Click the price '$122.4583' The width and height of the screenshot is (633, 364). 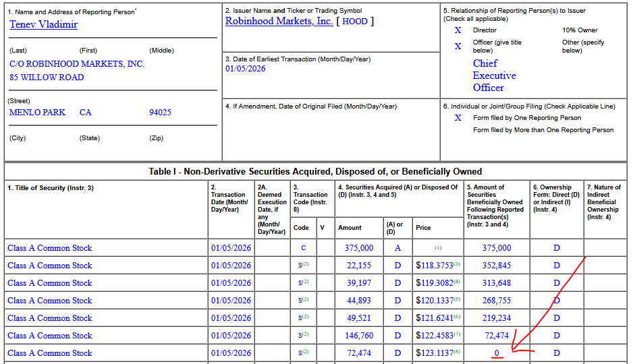pyautogui.click(x=435, y=336)
